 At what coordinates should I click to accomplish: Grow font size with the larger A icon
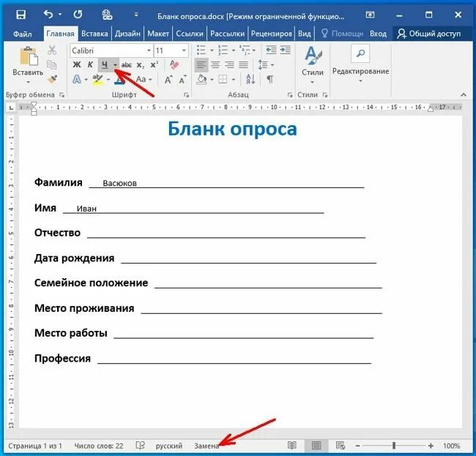click(168, 80)
